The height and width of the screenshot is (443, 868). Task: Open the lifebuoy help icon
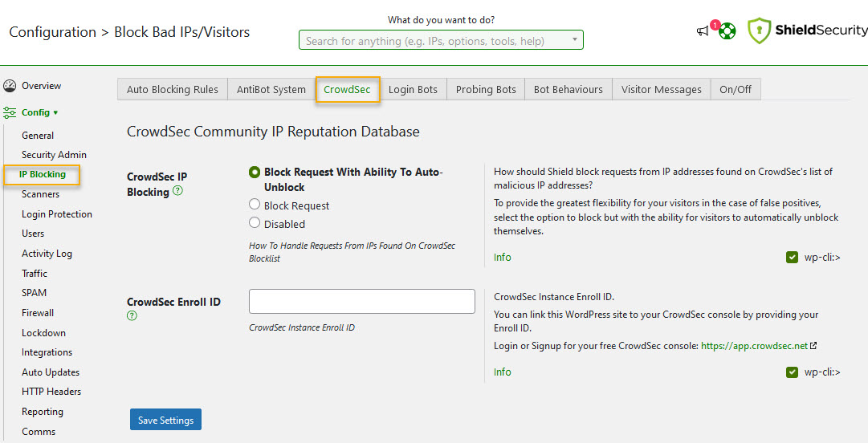point(727,31)
